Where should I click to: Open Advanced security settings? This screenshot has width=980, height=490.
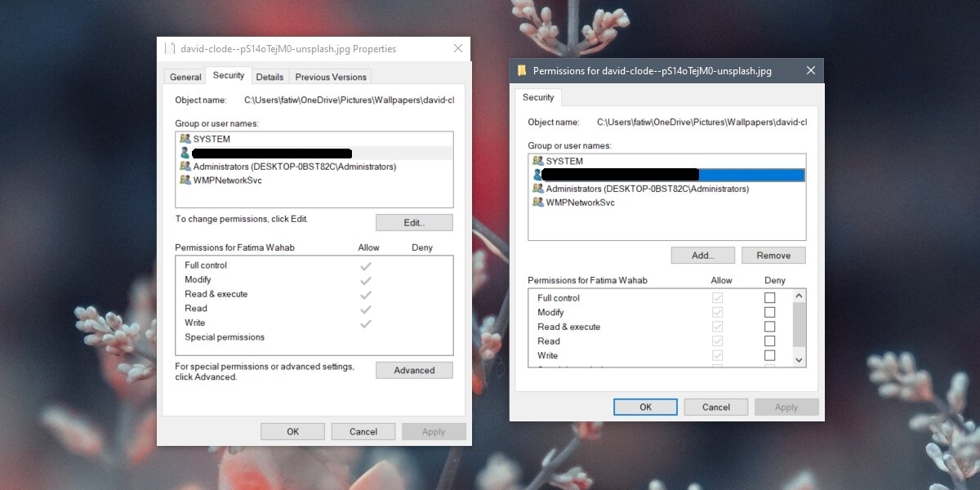pyautogui.click(x=414, y=370)
